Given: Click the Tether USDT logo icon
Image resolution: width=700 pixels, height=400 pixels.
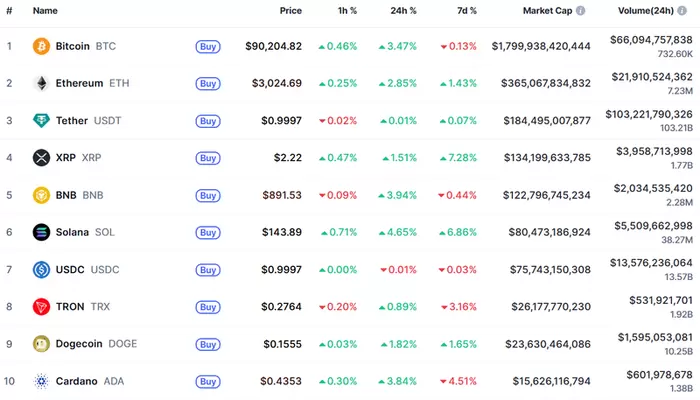Looking at the screenshot, I should 41,121.
